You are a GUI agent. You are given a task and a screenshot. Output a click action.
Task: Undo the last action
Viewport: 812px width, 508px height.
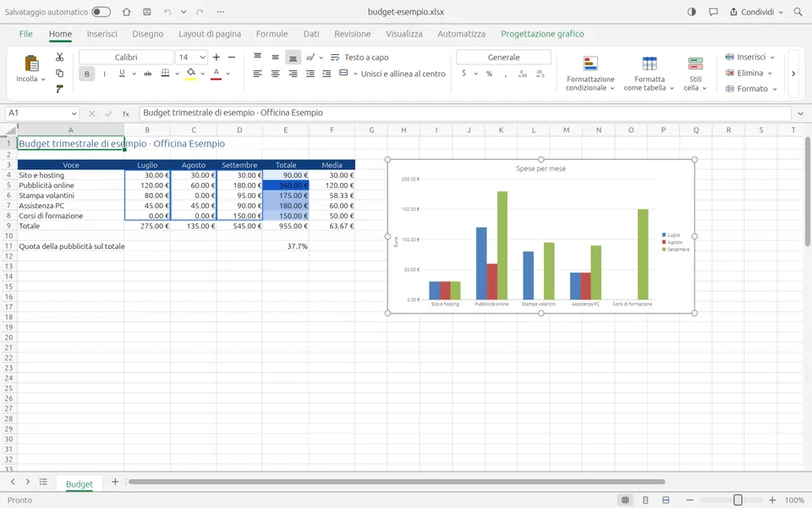(x=167, y=12)
